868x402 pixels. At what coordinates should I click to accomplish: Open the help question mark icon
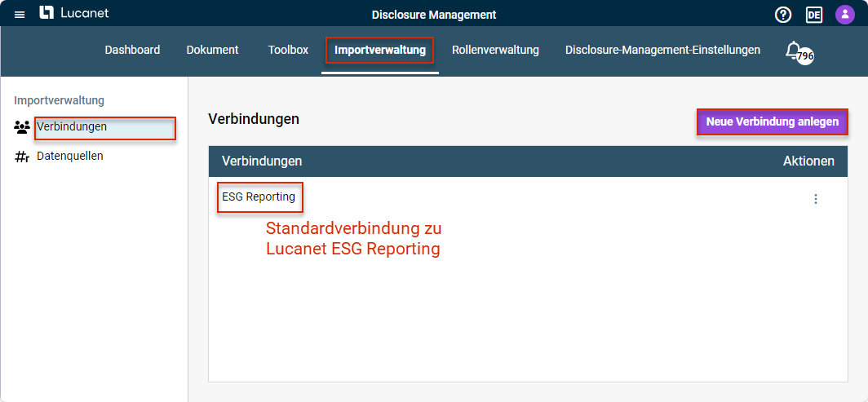[783, 15]
